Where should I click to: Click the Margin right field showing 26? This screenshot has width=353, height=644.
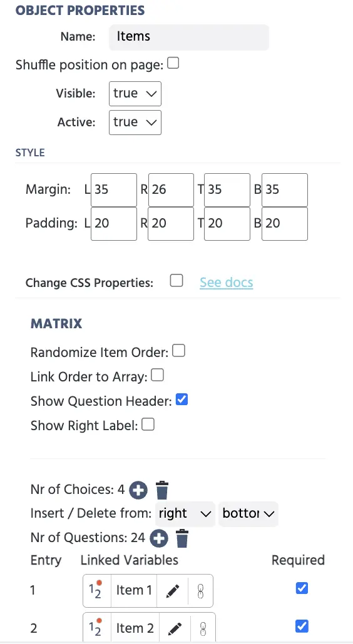click(x=171, y=189)
